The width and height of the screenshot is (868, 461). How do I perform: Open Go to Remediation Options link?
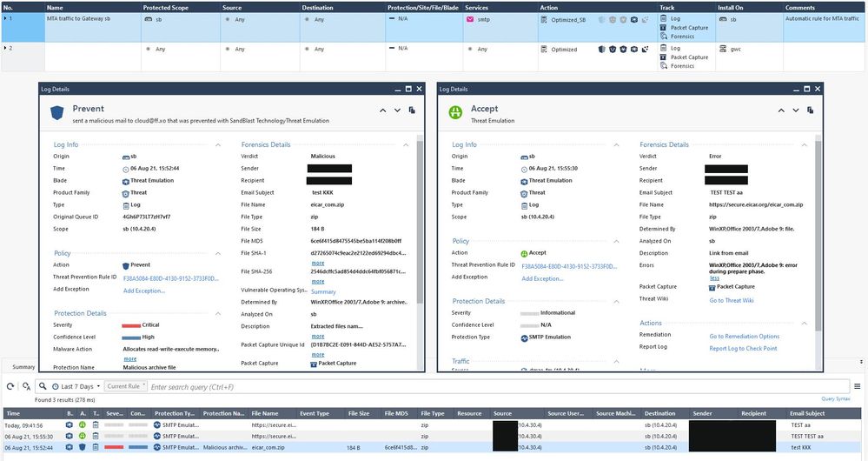pyautogui.click(x=744, y=337)
